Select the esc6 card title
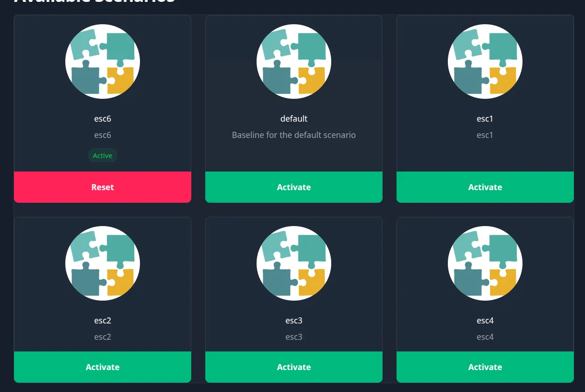 tap(103, 119)
